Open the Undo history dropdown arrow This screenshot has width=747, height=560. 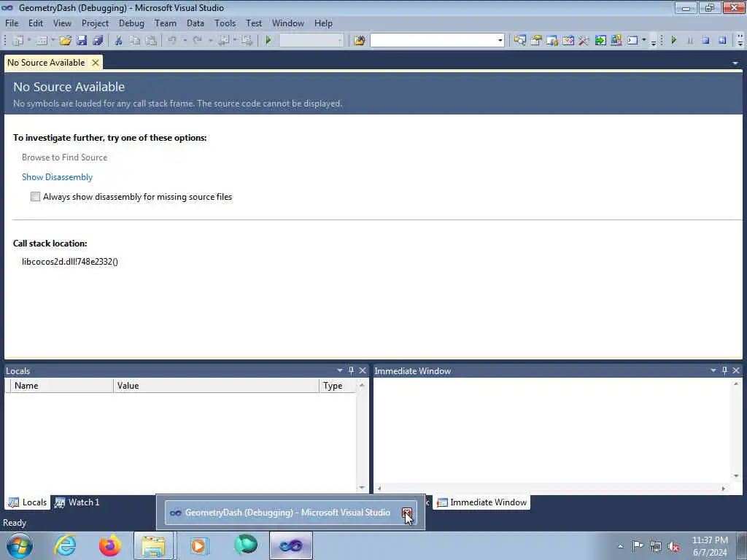[x=185, y=41]
